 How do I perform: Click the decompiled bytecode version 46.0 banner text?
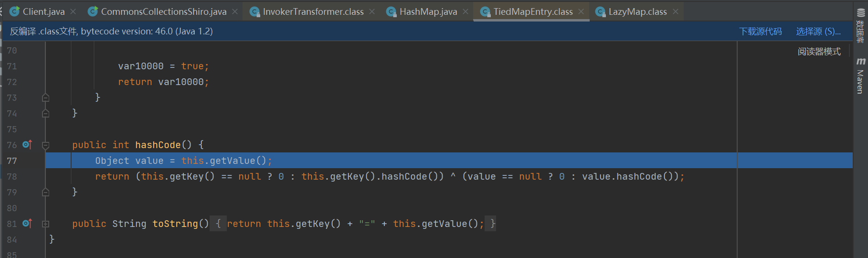(x=111, y=32)
